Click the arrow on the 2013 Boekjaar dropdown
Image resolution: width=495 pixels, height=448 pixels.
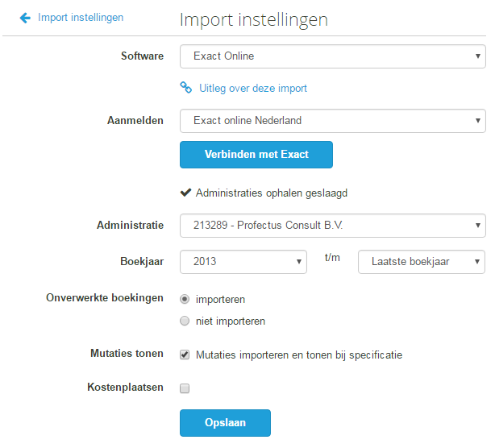pyautogui.click(x=298, y=262)
